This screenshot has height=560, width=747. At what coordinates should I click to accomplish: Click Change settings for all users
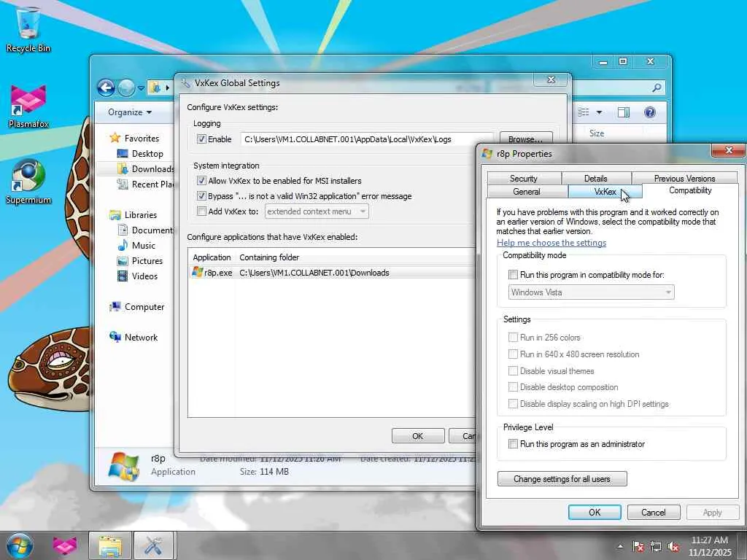tap(562, 479)
